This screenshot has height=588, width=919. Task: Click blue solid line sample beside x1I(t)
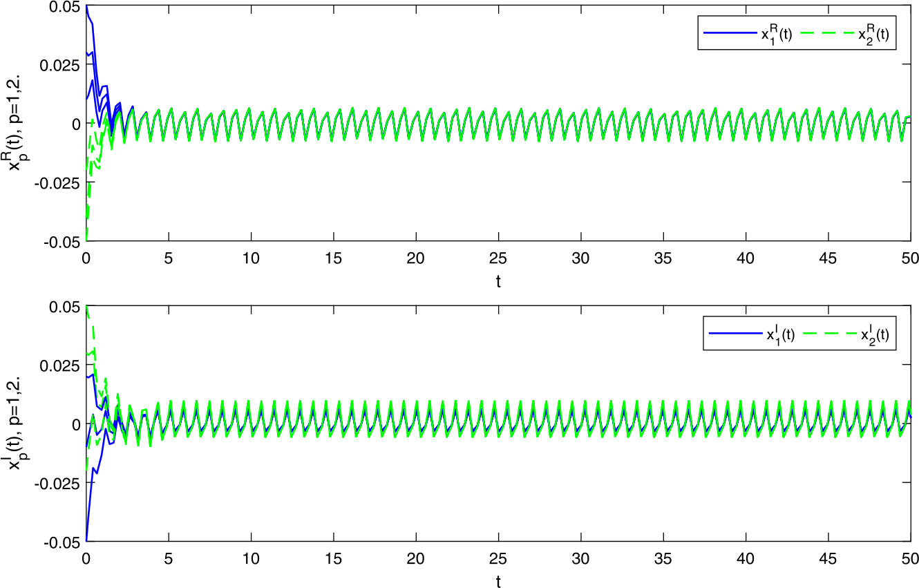pos(735,333)
